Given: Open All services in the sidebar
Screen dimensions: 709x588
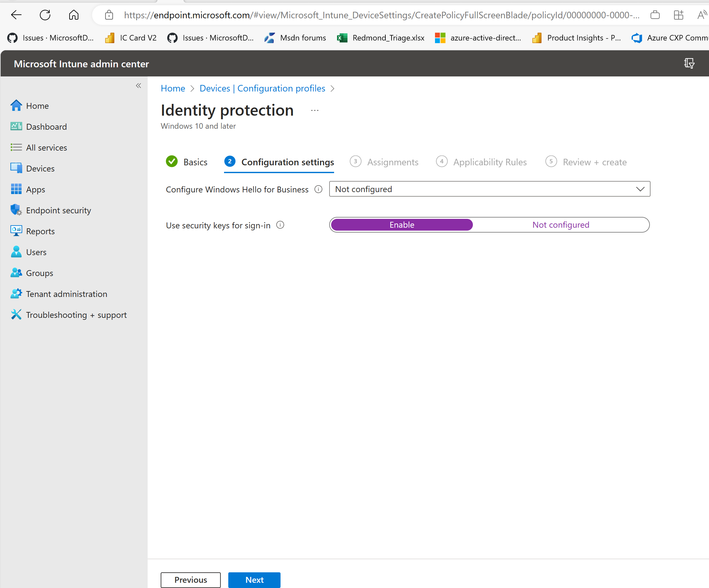Looking at the screenshot, I should [x=39, y=148].
